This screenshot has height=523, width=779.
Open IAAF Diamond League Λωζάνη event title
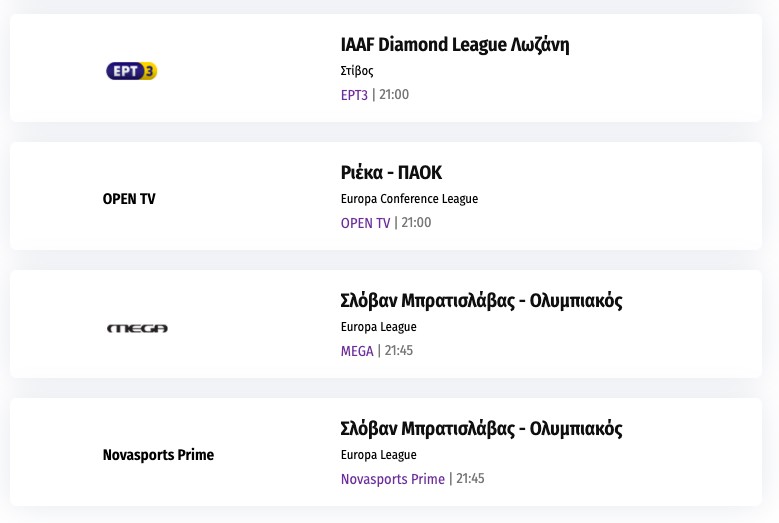coord(455,45)
